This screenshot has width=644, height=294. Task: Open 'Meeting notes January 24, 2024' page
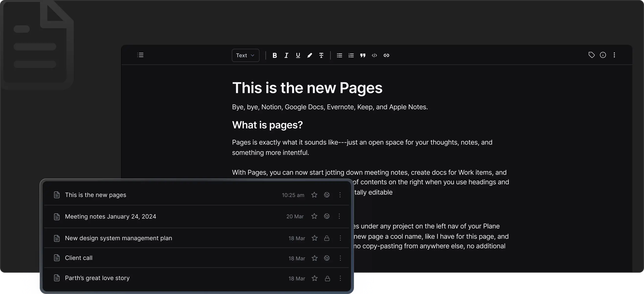point(110,216)
